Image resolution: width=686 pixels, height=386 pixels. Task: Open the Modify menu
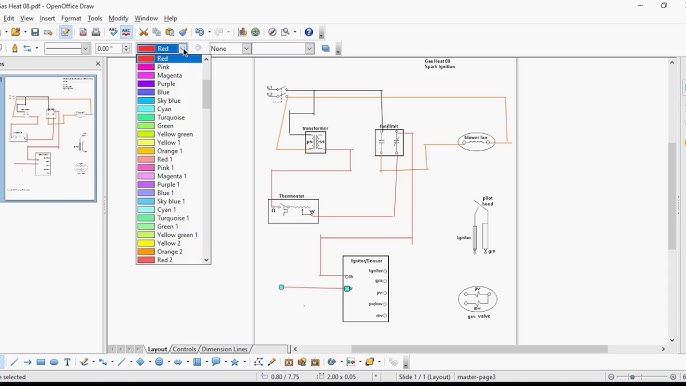point(118,18)
